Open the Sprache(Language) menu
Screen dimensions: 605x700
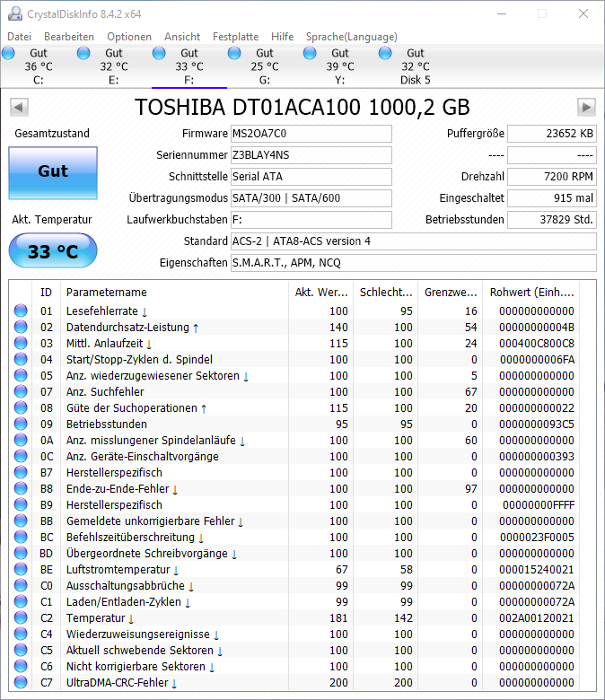[x=351, y=37]
